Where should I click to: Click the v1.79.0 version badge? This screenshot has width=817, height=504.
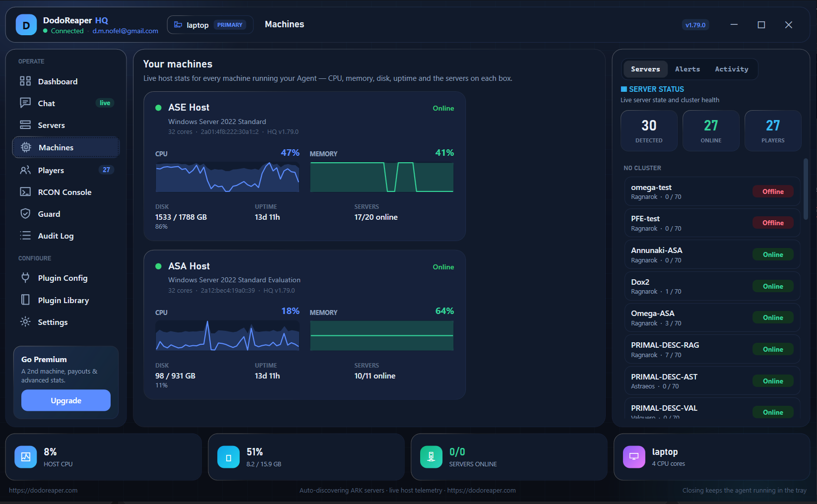tap(695, 25)
